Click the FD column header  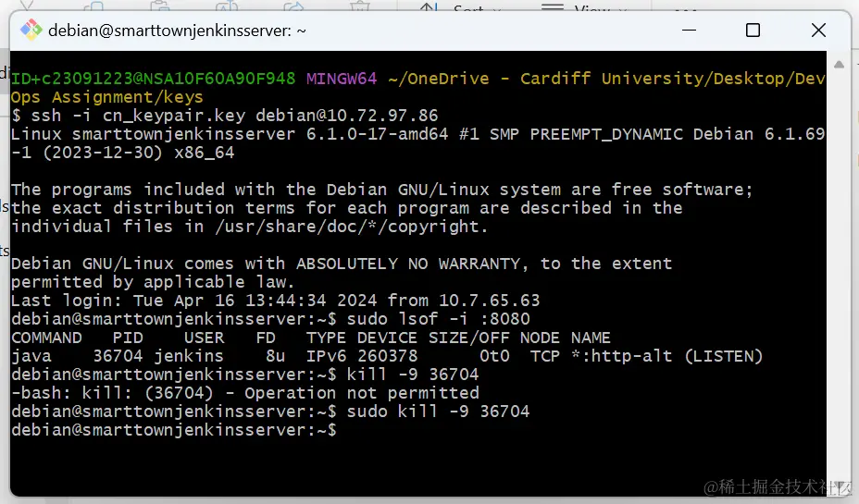(x=266, y=338)
